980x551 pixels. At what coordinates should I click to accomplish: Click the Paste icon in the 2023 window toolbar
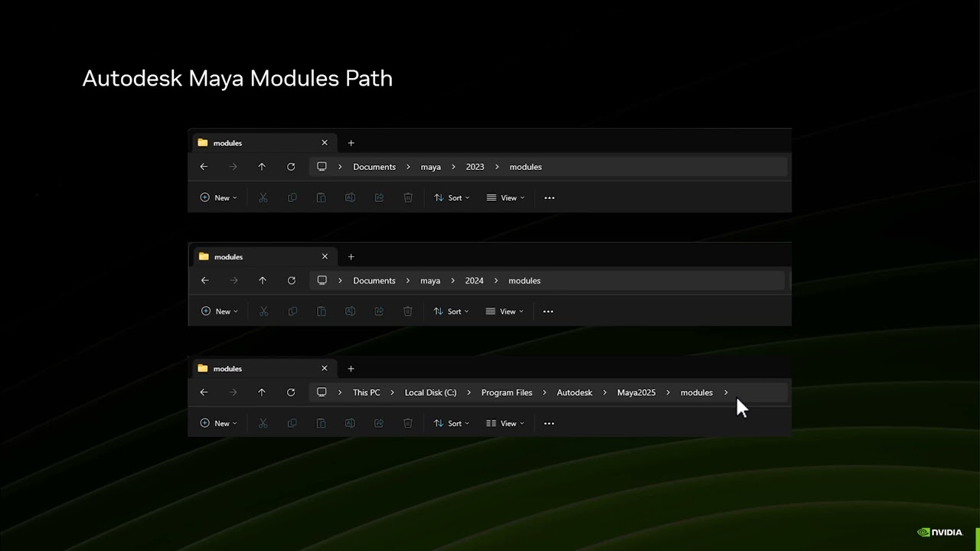pyautogui.click(x=321, y=197)
